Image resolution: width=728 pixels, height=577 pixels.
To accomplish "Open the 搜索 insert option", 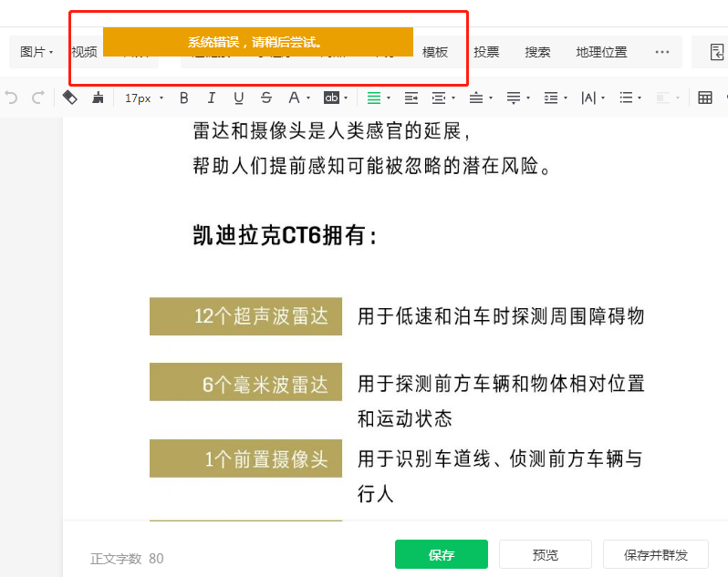I will point(537,52).
